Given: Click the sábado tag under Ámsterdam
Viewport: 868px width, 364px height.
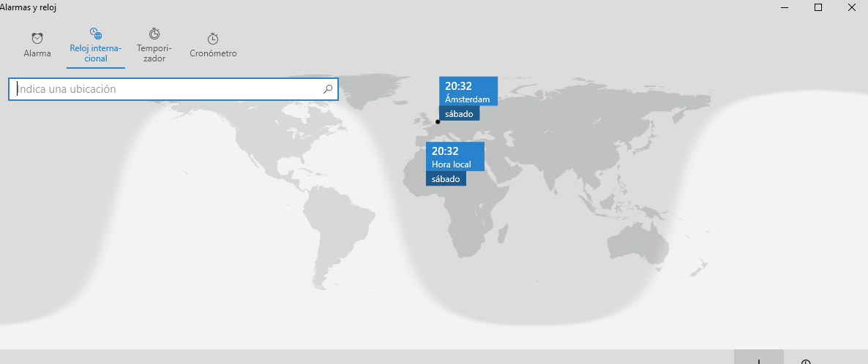Looking at the screenshot, I should coord(459,113).
